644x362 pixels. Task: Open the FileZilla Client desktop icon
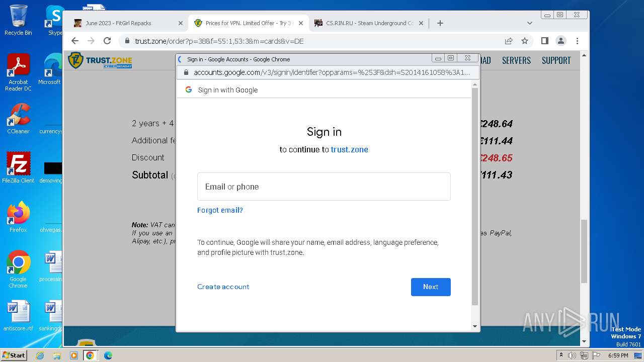[18, 167]
